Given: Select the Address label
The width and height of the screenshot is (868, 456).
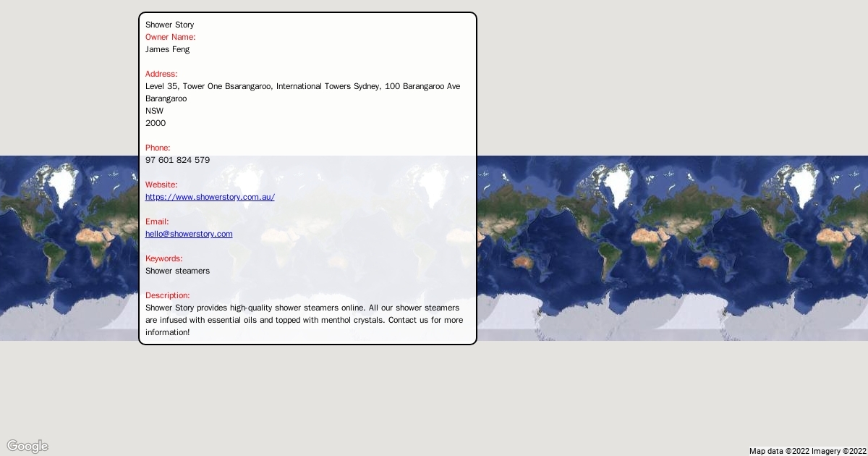Looking at the screenshot, I should coord(161,74).
